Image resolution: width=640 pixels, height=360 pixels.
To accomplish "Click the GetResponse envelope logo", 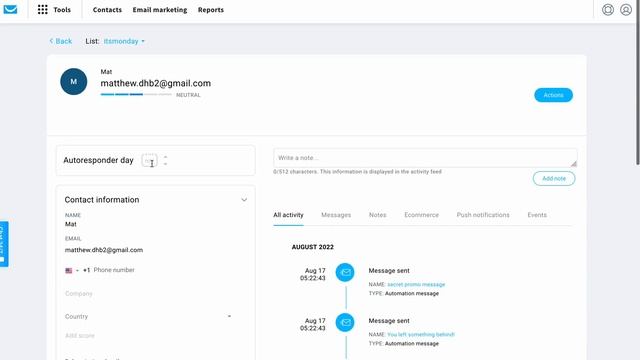I will [10, 9].
